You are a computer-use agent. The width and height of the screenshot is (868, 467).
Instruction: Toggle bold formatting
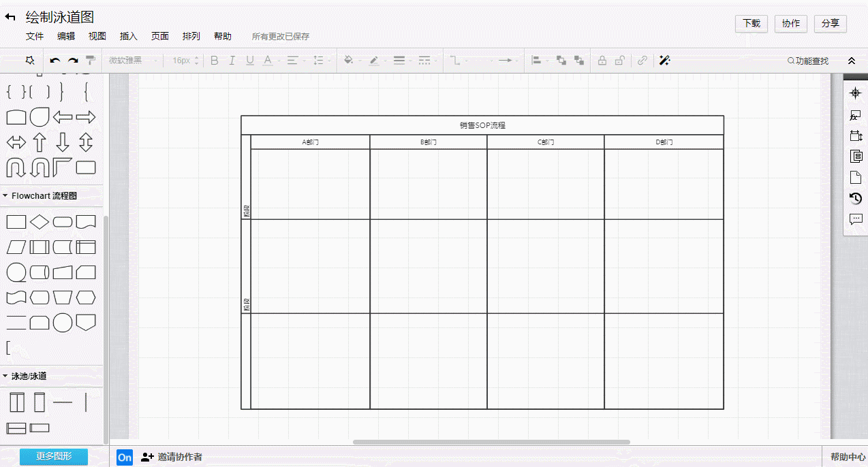coord(214,61)
